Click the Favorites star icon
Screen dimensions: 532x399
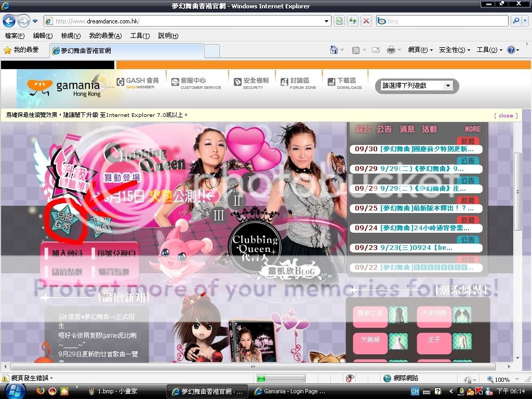pyautogui.click(x=8, y=50)
